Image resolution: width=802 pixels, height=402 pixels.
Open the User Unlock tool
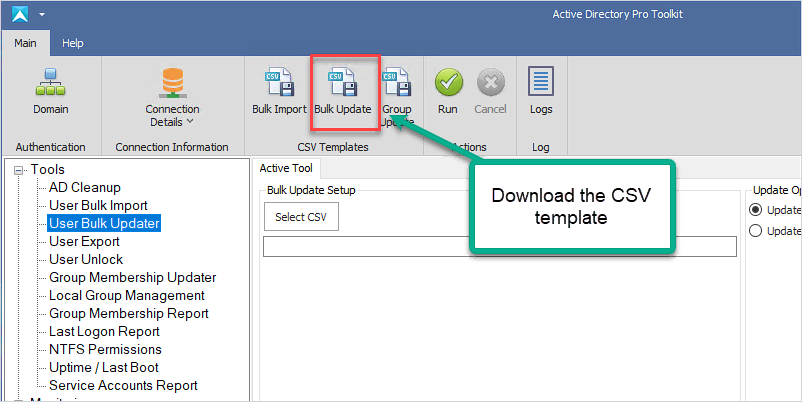pos(86,259)
